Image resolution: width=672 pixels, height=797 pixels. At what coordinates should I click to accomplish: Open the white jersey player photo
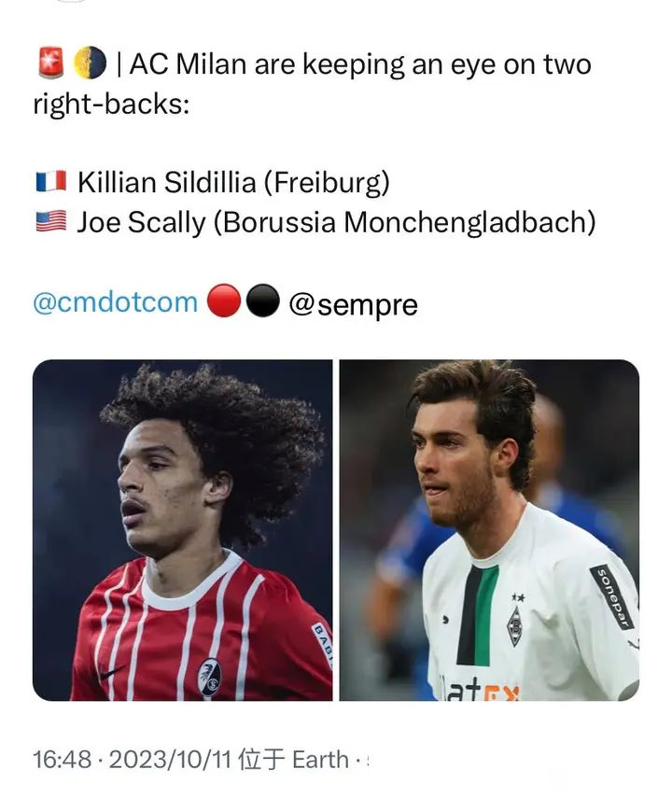[x=489, y=530]
